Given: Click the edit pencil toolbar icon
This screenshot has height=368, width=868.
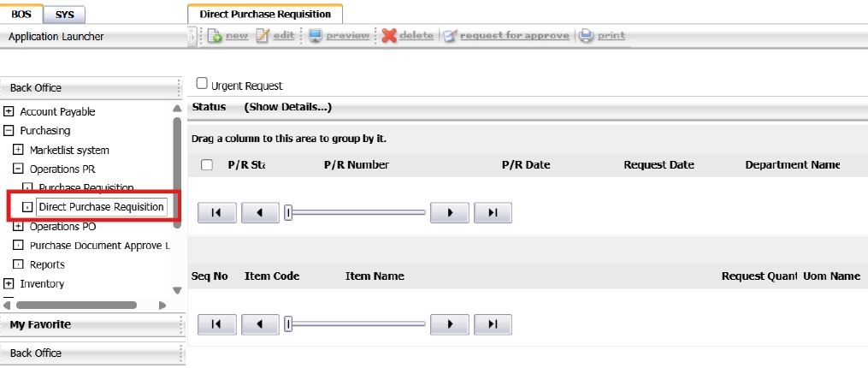Looking at the screenshot, I should click(263, 36).
